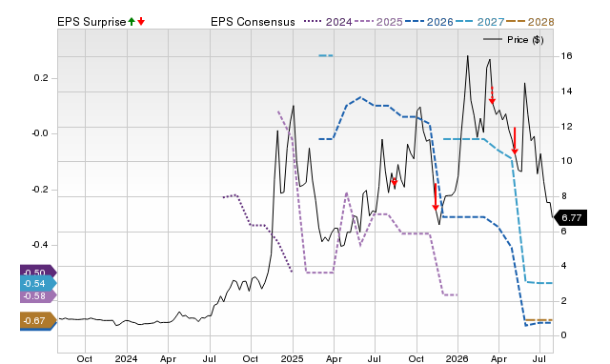The height and width of the screenshot is (364, 610).
Task: Click the green up arrow EPS Surprise icon
Action: click(132, 22)
